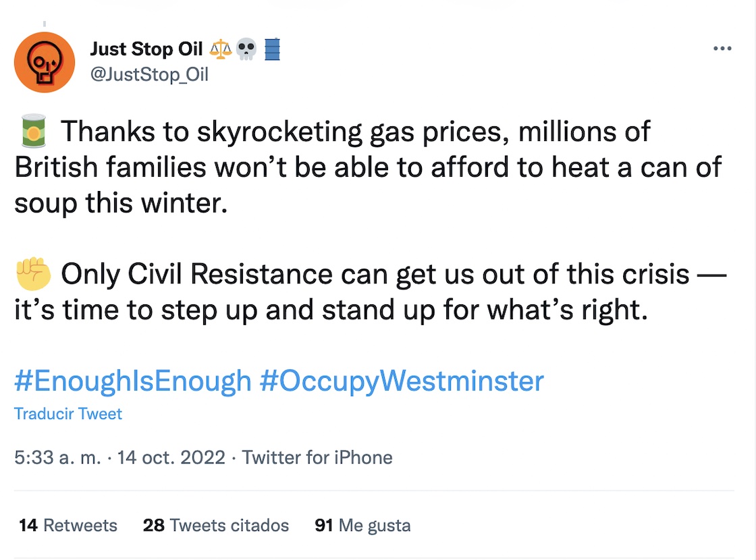
Task: Open the tweet's more options menu
Action: (722, 49)
